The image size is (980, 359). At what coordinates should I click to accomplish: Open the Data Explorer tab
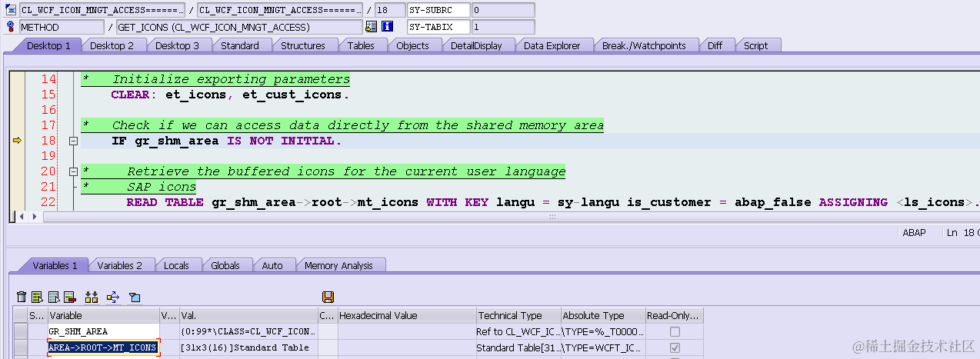point(552,45)
